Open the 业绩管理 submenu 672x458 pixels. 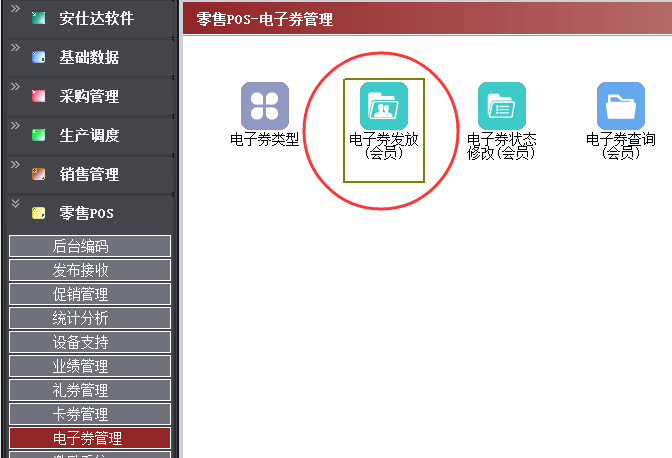click(90, 366)
